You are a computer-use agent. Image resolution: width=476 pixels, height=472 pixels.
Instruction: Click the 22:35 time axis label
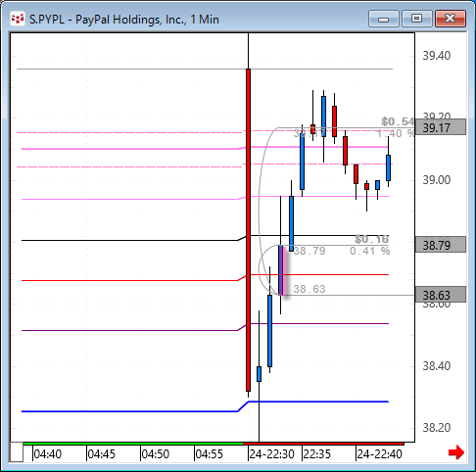point(317,454)
